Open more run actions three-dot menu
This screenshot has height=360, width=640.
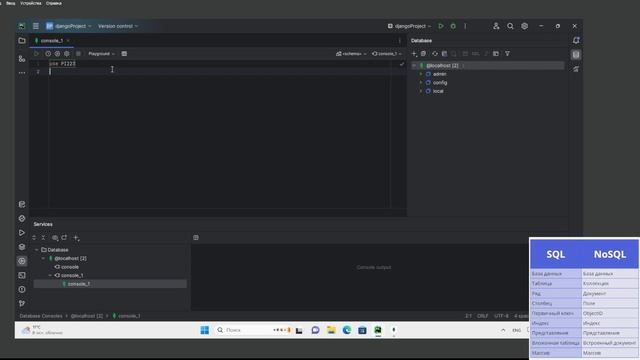point(465,26)
